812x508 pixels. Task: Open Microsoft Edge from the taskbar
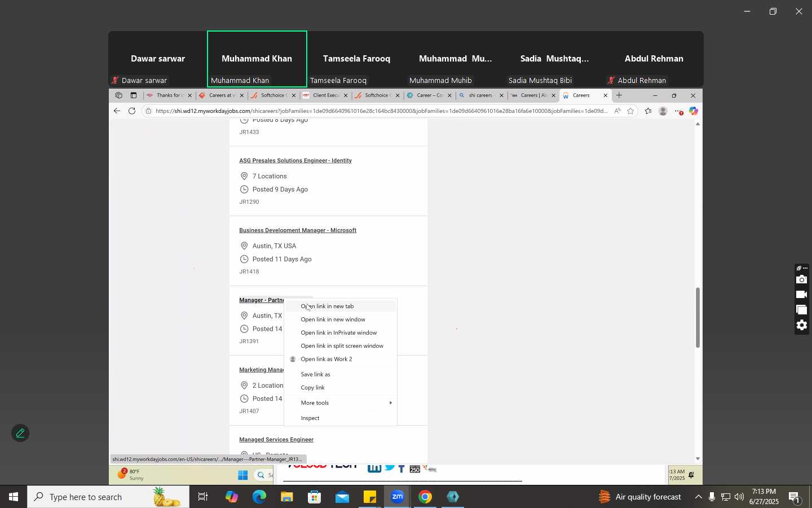click(259, 497)
